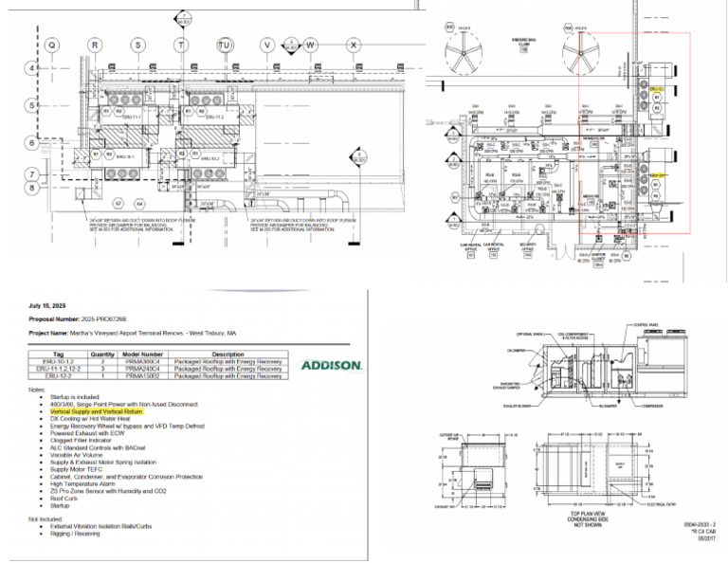Select row grid bubble 8
Screen dimensions: 728x563
click(x=31, y=188)
